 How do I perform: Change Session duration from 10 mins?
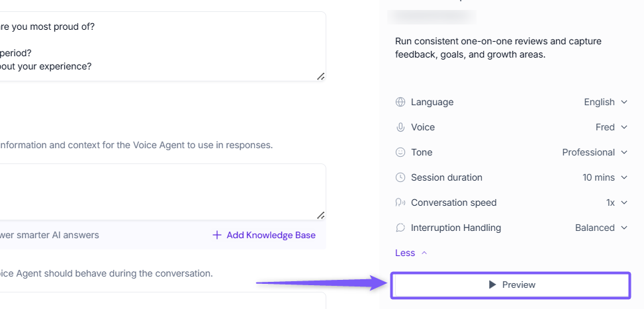pyautogui.click(x=604, y=177)
